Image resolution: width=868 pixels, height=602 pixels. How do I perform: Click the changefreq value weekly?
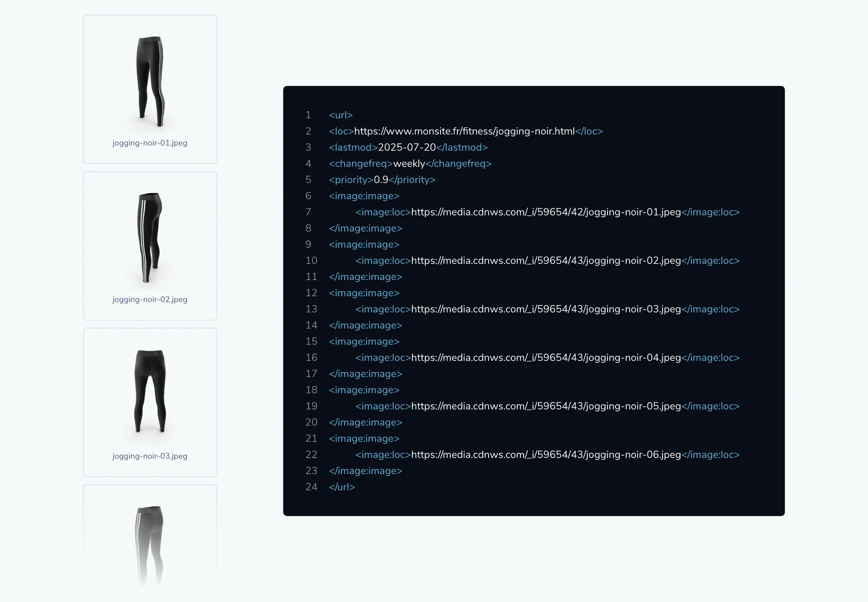[x=409, y=164]
